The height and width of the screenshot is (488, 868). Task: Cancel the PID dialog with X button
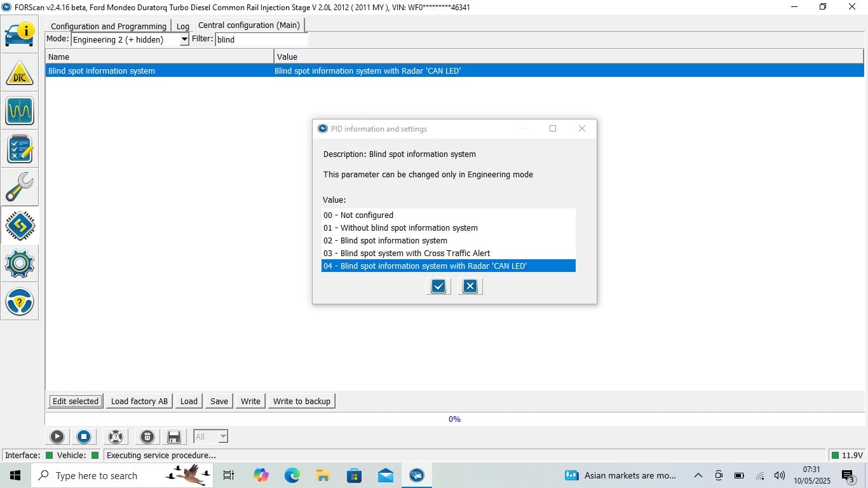[x=470, y=287]
